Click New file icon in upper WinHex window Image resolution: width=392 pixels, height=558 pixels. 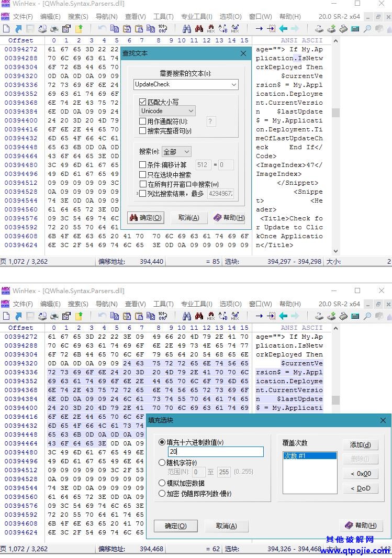[6, 28]
